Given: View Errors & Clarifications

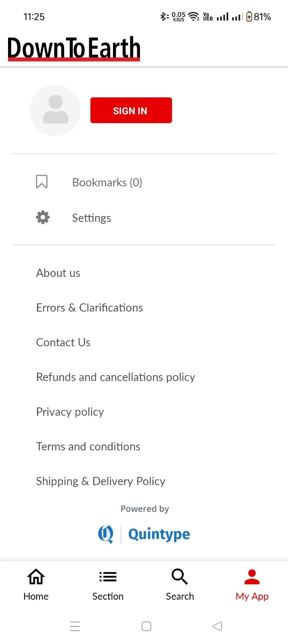Looking at the screenshot, I should 90,308.
